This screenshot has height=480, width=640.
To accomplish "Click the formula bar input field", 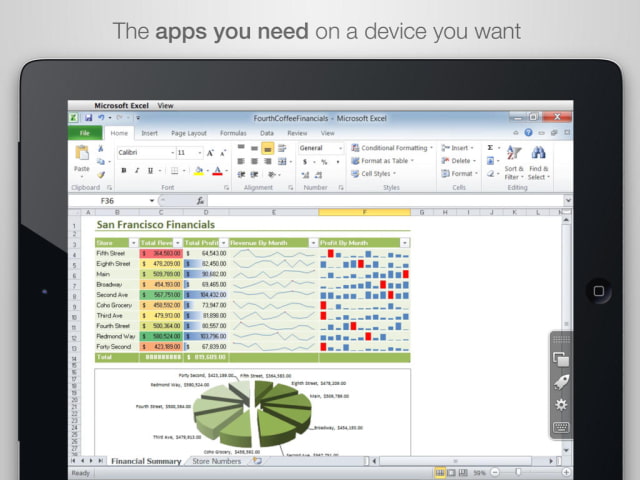I will pos(385,201).
